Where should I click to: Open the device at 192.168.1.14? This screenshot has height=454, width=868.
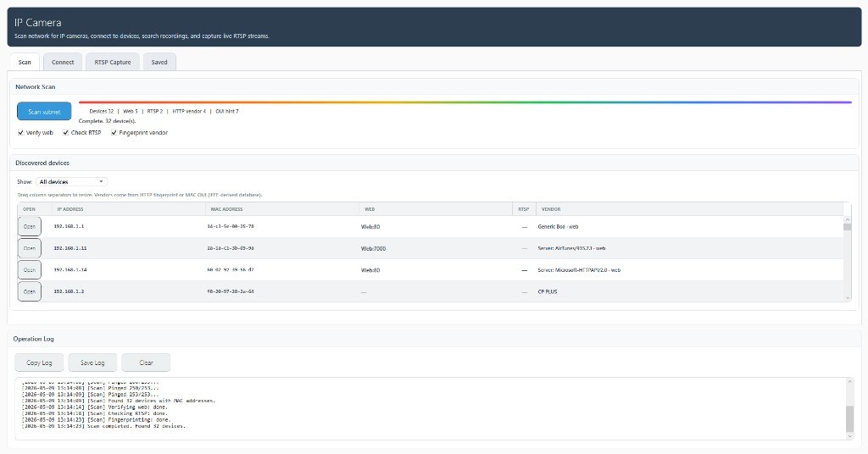(30, 270)
